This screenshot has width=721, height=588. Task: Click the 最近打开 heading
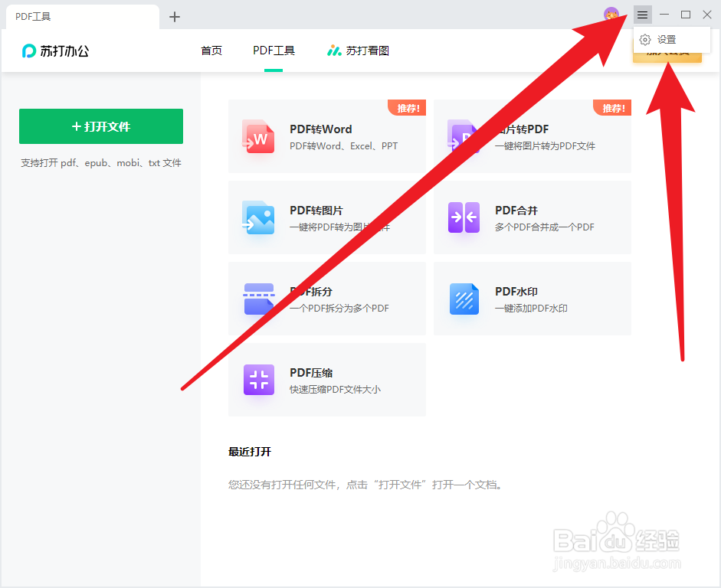(250, 452)
